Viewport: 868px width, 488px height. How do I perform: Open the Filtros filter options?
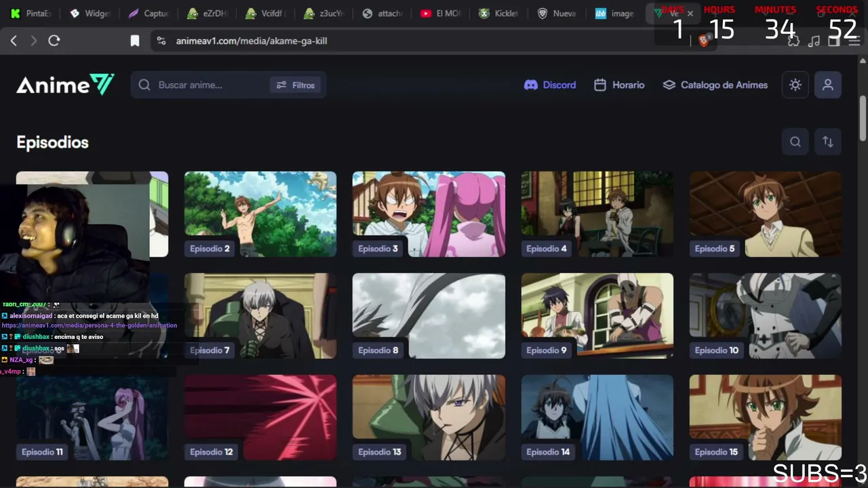(296, 85)
